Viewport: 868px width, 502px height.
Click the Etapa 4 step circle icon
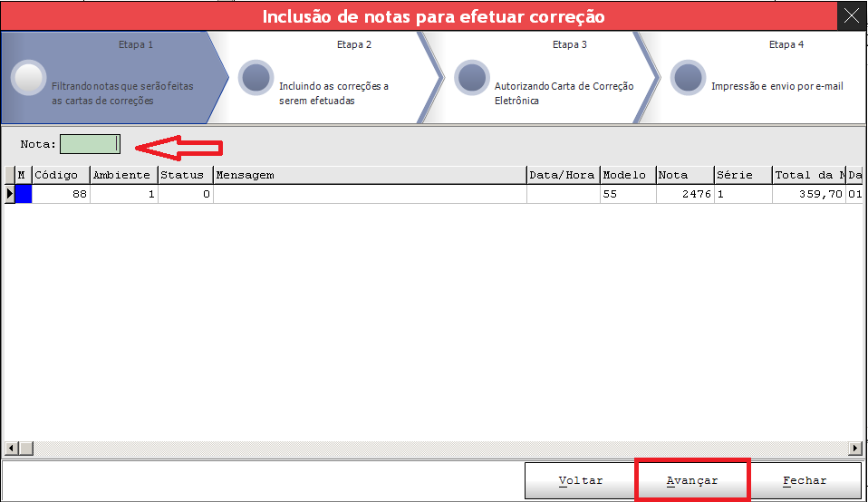[688, 78]
